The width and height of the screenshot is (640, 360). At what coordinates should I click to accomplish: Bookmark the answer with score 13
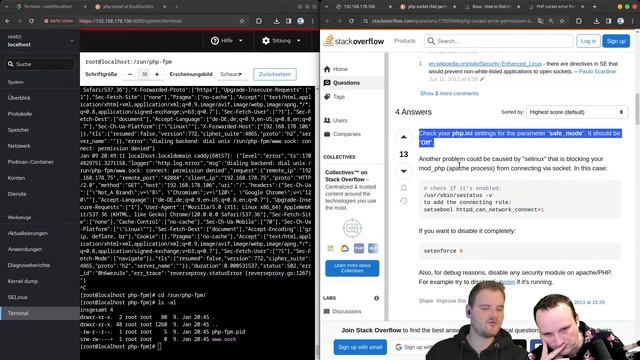click(x=404, y=188)
